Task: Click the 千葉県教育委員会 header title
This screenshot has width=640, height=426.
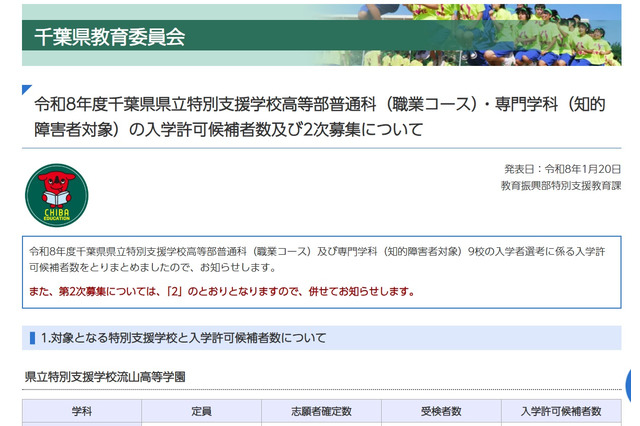Action: click(109, 37)
